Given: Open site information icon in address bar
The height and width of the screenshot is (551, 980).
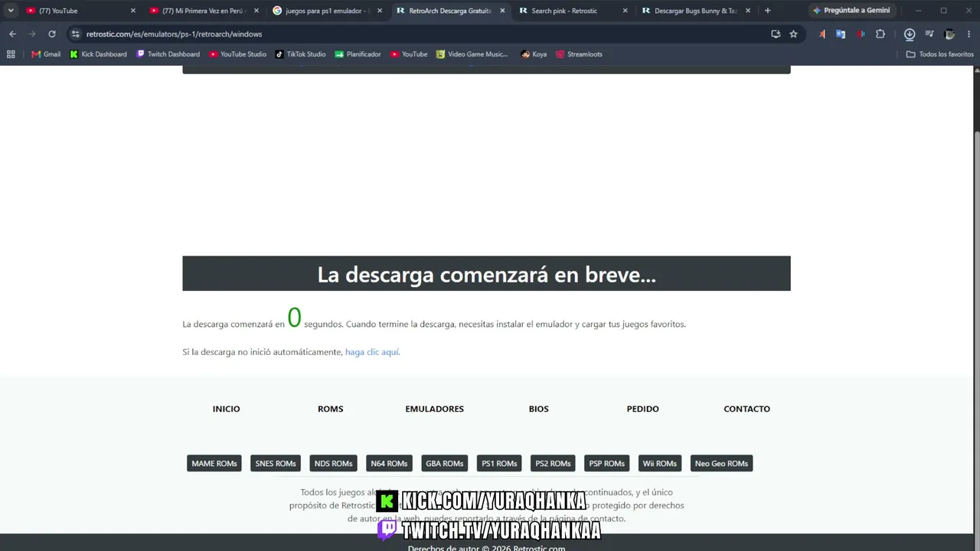Looking at the screenshot, I should pos(75,34).
